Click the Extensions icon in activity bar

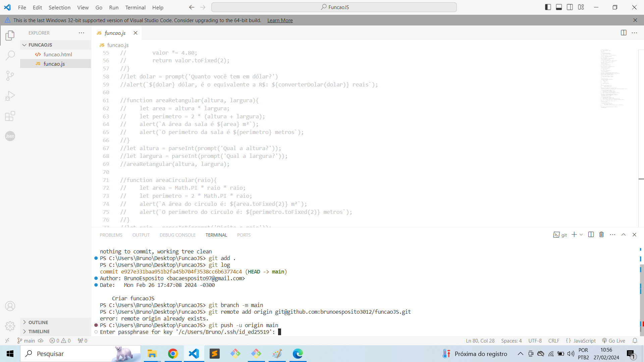tap(10, 116)
